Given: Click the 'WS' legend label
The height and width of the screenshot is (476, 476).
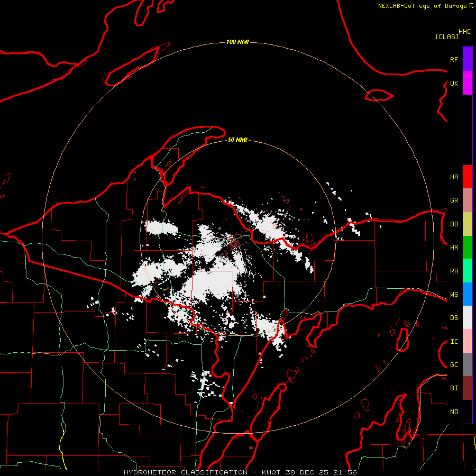Looking at the screenshot, I should tap(454, 295).
